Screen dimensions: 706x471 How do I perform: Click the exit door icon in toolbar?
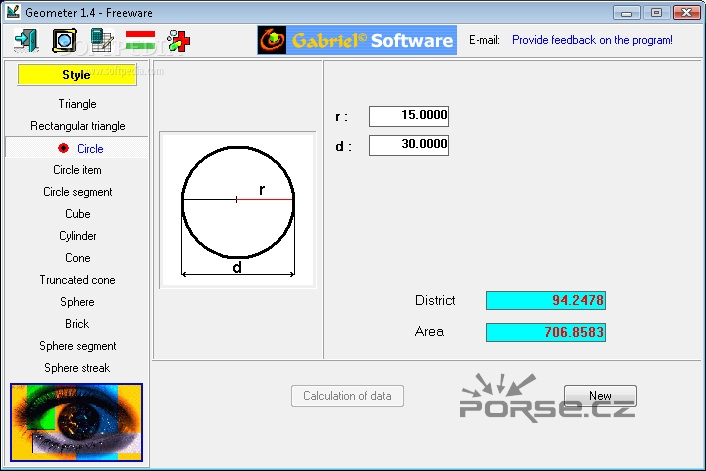(x=26, y=41)
